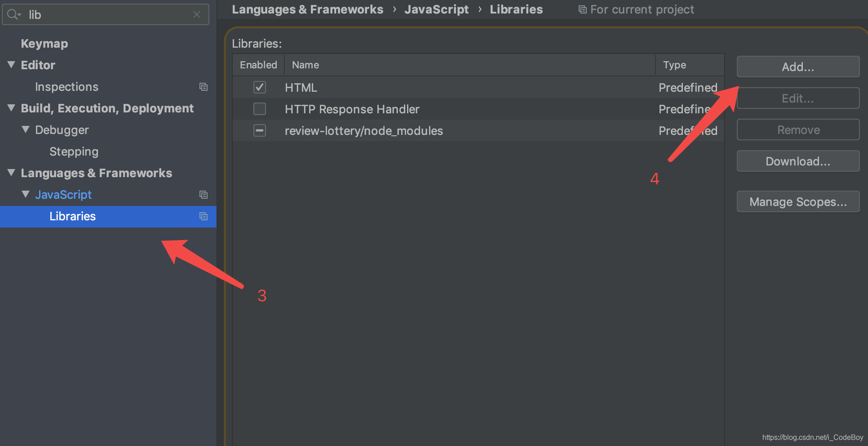Enable the HTTP Response Handler library
The width and height of the screenshot is (868, 446).
point(260,109)
